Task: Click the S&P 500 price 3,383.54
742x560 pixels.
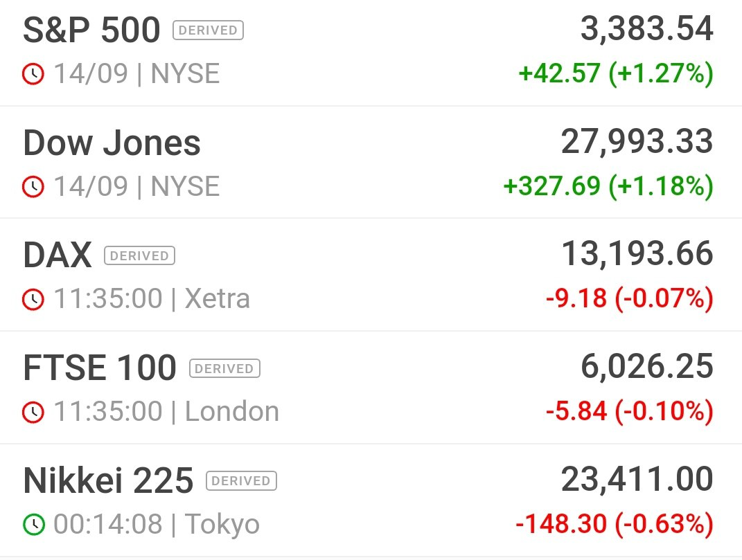Action: [x=647, y=29]
